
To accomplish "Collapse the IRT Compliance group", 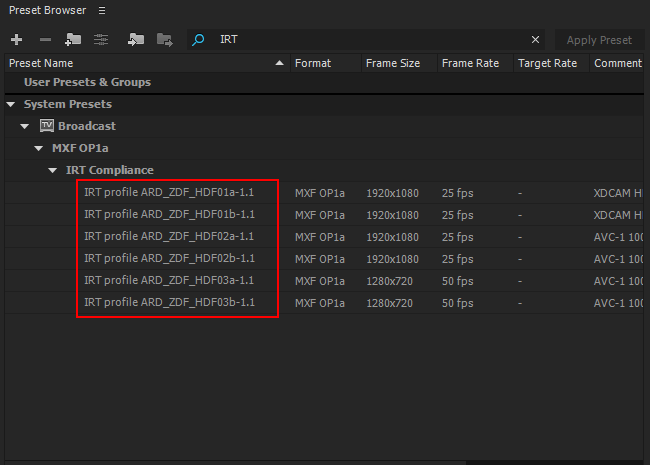I will pos(53,170).
